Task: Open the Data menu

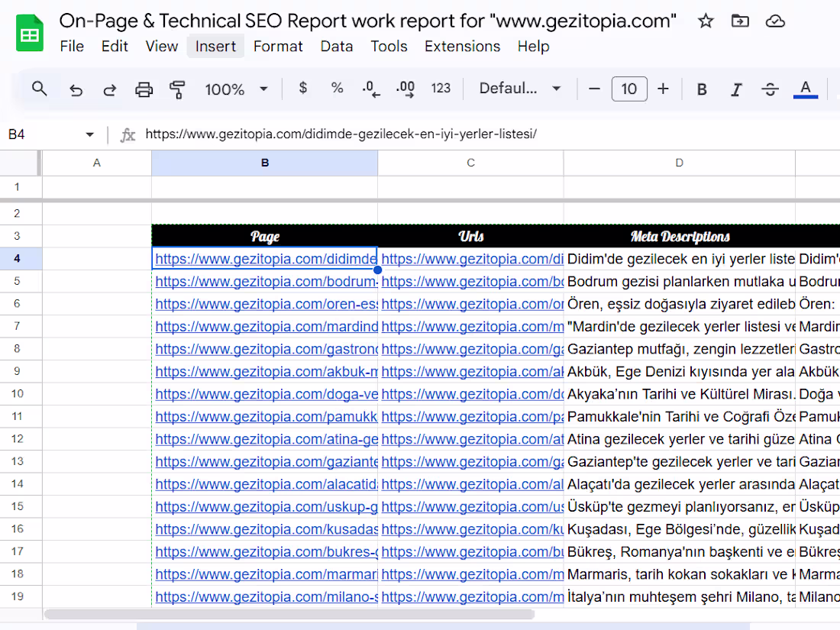Action: [337, 47]
